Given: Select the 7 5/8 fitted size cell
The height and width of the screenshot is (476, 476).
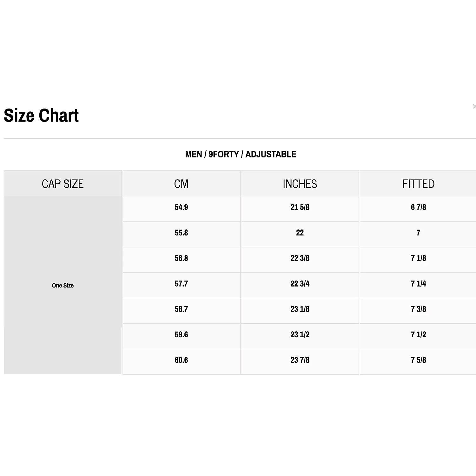Looking at the screenshot, I should 418,360.
